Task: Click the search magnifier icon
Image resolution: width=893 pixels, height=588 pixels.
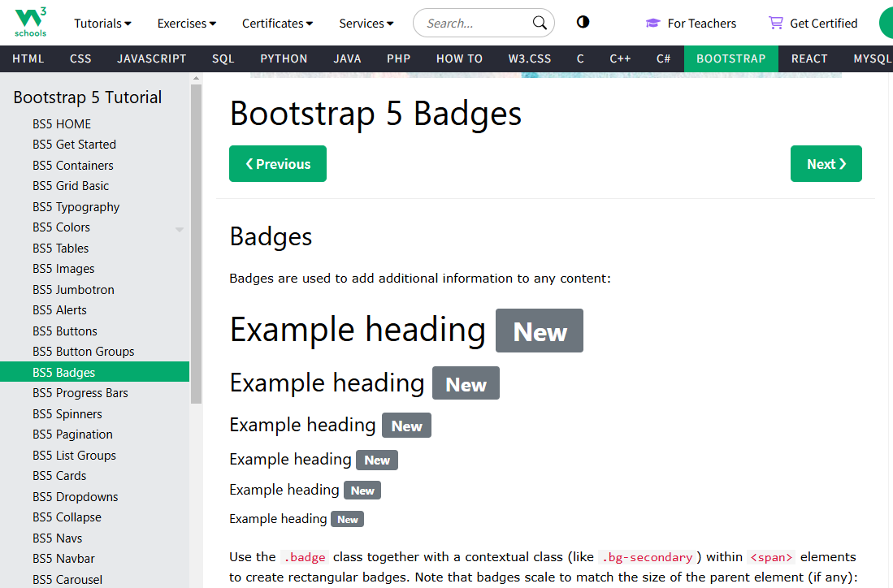Action: pos(540,23)
